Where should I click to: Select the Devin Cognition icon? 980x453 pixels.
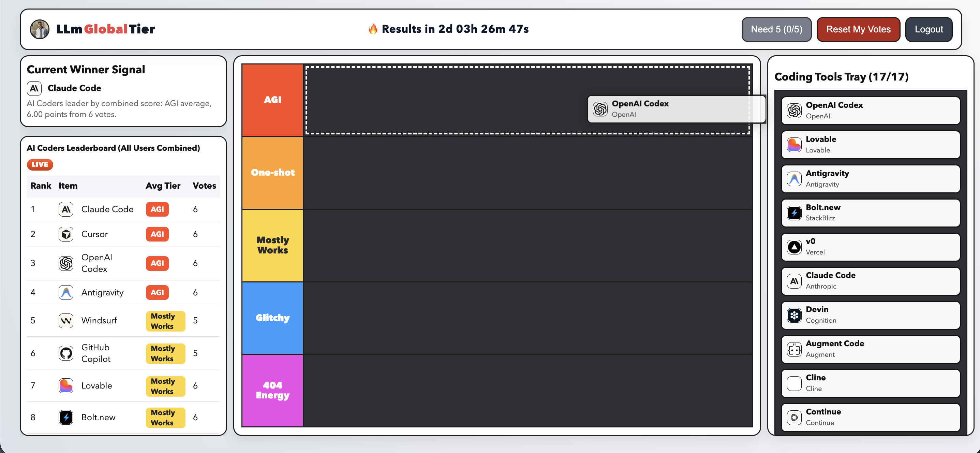point(795,315)
